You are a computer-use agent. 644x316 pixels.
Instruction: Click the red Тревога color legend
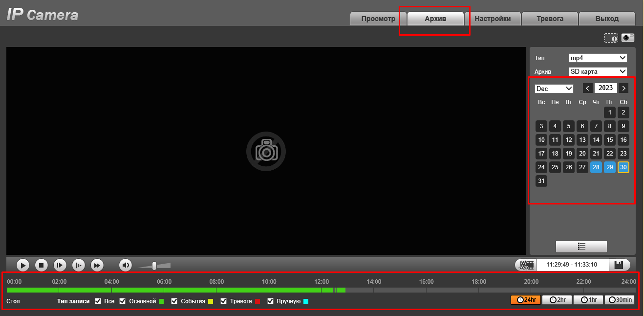coord(258,301)
